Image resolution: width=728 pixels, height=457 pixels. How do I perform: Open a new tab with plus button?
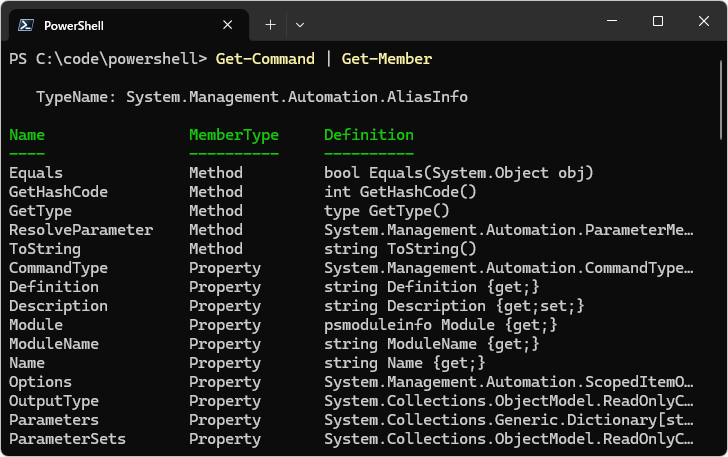(270, 24)
